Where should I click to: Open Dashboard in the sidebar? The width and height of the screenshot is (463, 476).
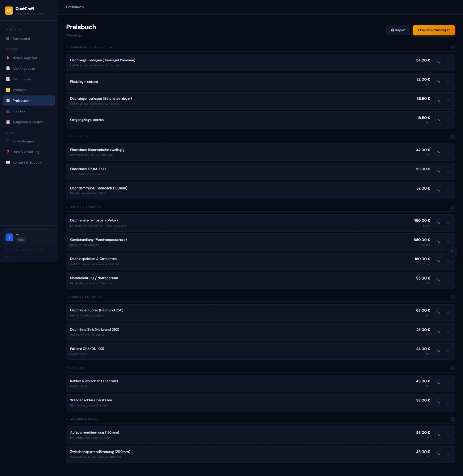point(29,39)
